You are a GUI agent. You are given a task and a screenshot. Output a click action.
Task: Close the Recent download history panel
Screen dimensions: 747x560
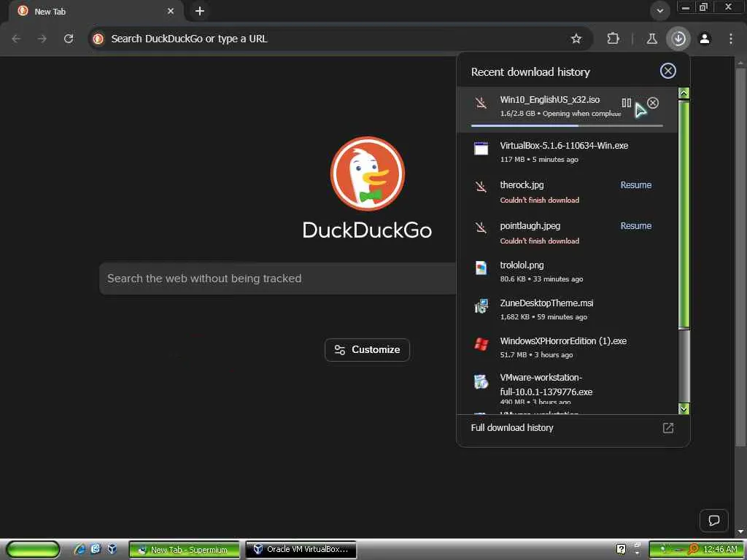pyautogui.click(x=668, y=71)
